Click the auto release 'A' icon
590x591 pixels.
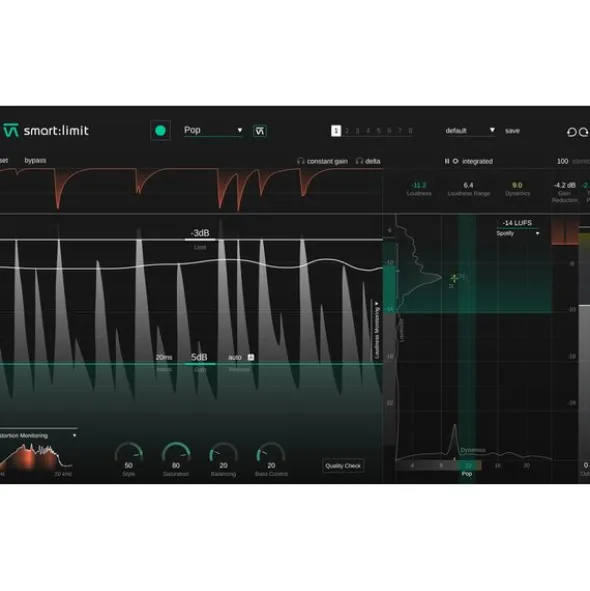pyautogui.click(x=251, y=357)
